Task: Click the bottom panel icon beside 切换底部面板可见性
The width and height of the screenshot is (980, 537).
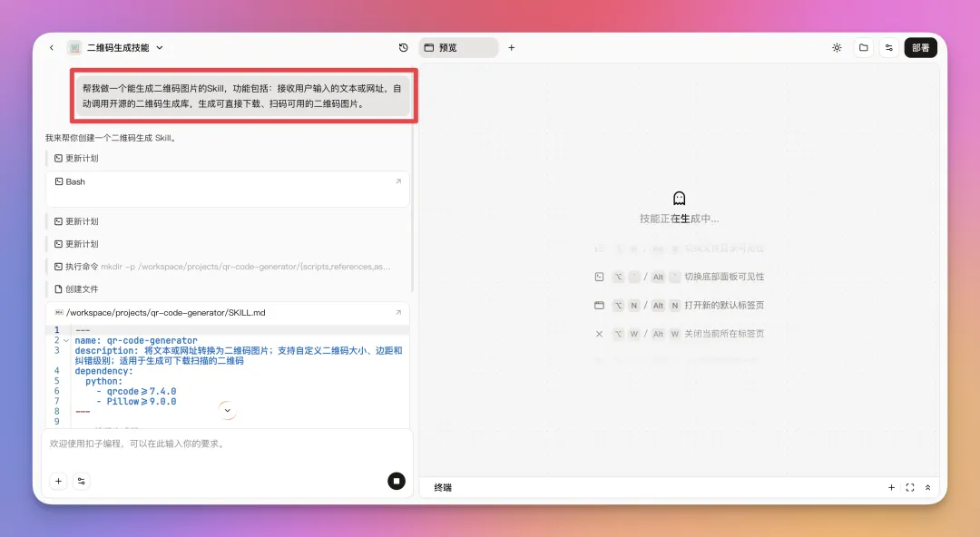Action: pos(600,277)
